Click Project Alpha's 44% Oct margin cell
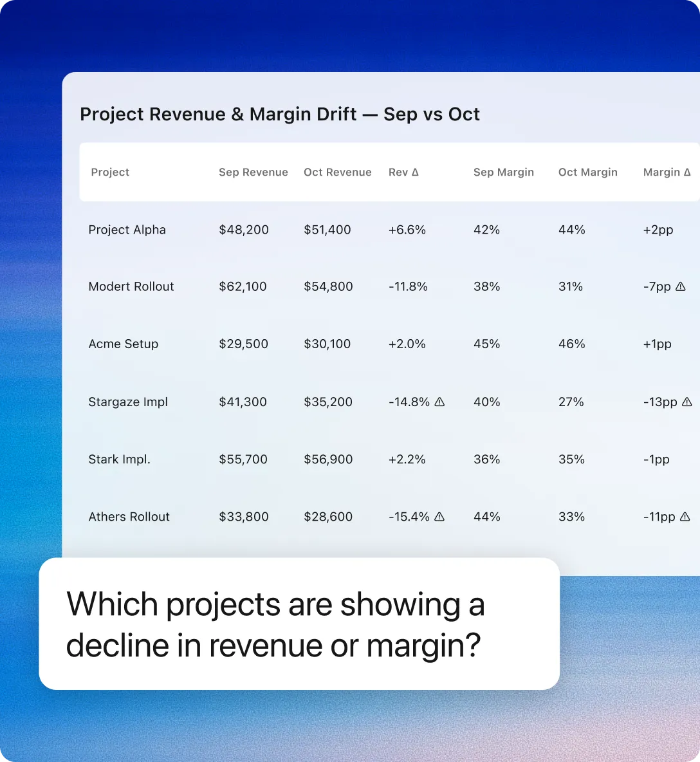700x762 pixels. (572, 229)
